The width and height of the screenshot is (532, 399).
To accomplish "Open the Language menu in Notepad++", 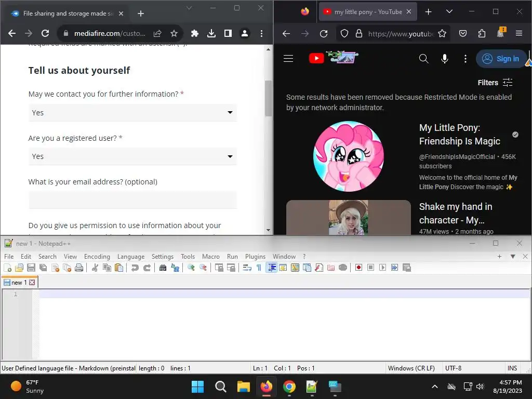I will click(131, 257).
